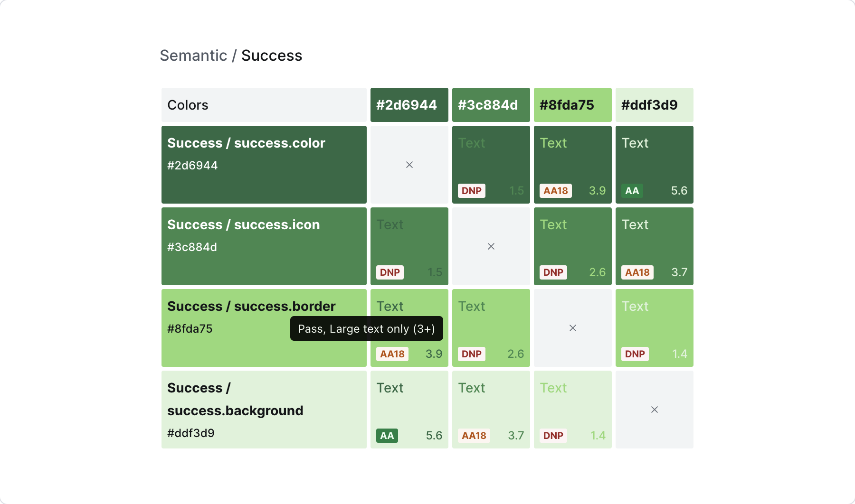855x504 pixels.
Task: Click the AA18 badge with 3.7 in success.background row
Action: [474, 436]
